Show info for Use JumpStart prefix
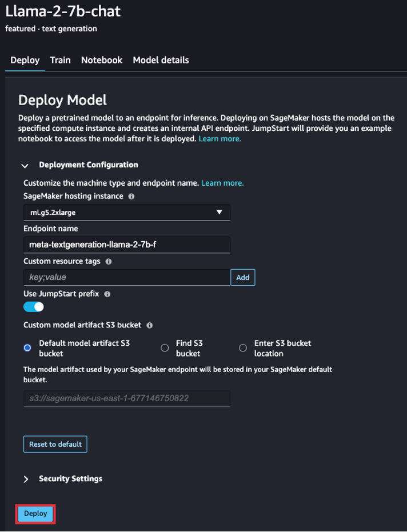Viewport: 407px width, 532px height. tap(107, 294)
